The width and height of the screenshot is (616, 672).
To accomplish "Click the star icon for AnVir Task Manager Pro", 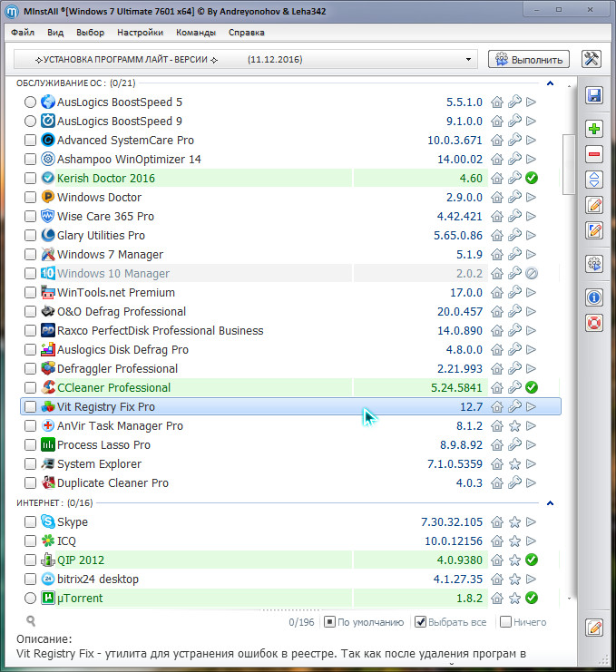I will [x=514, y=426].
